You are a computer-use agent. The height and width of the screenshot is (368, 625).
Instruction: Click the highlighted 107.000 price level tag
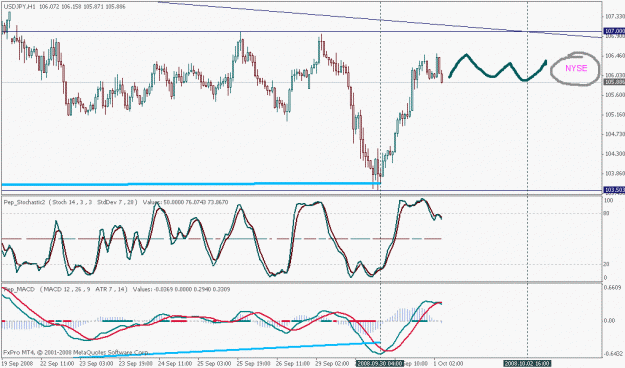[614, 31]
